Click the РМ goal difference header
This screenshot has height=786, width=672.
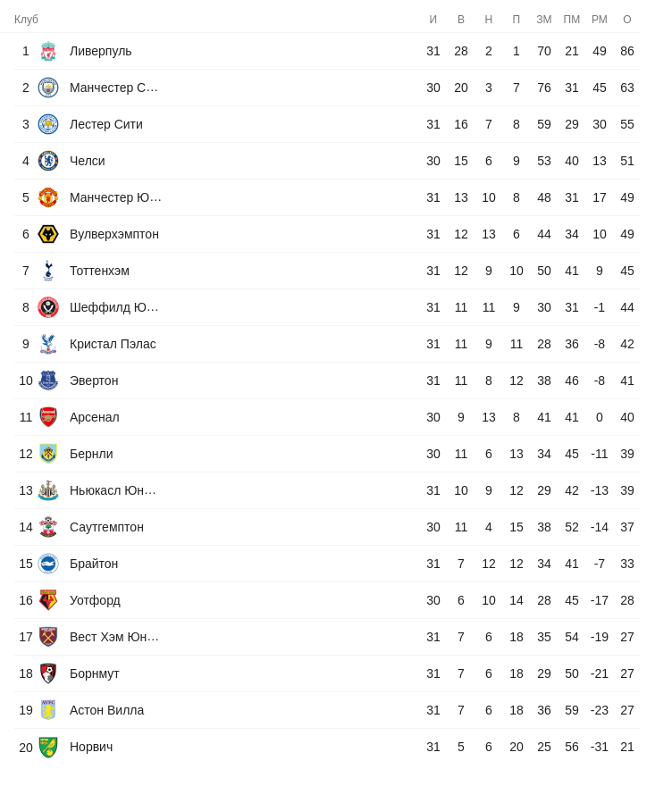600,20
